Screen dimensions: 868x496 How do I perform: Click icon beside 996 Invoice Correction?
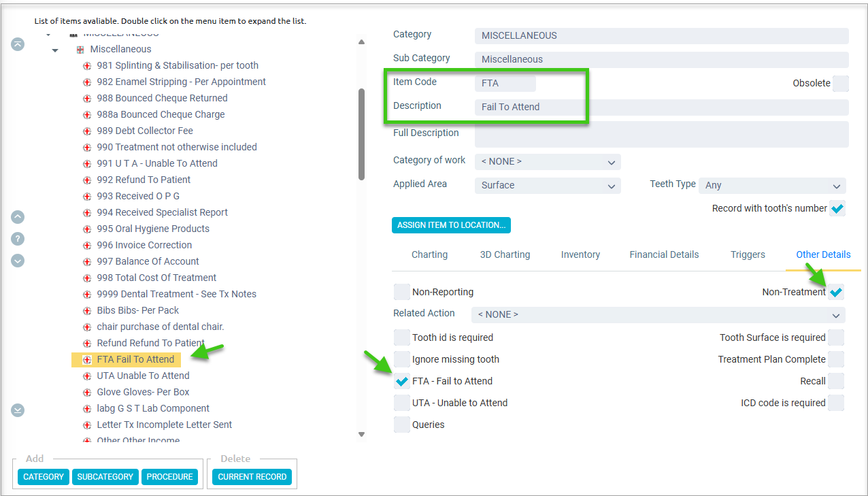tap(87, 246)
